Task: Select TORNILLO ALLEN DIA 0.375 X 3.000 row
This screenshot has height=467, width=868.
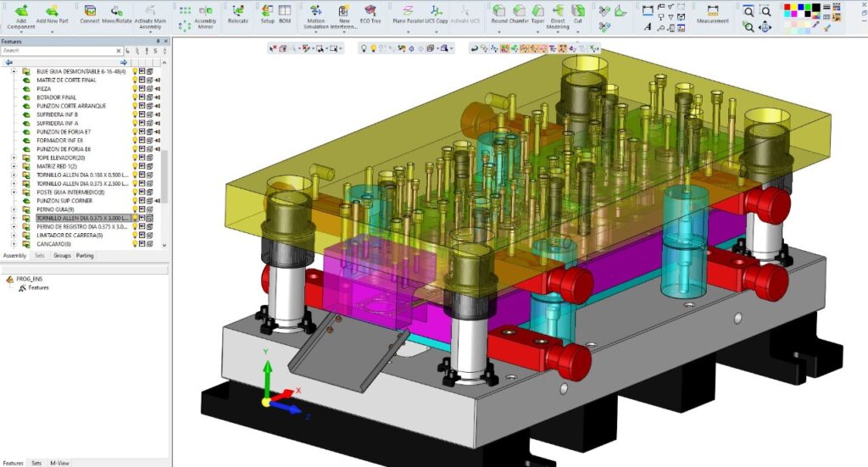Action: pos(82,218)
